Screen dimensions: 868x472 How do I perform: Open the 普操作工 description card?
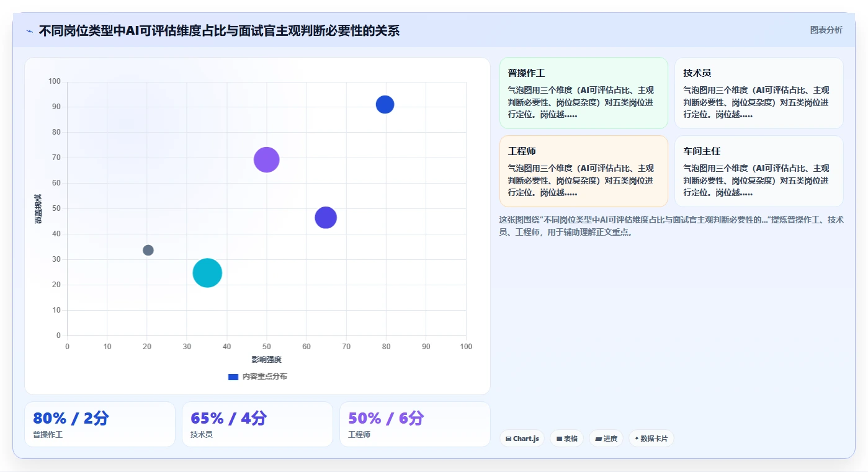click(583, 93)
